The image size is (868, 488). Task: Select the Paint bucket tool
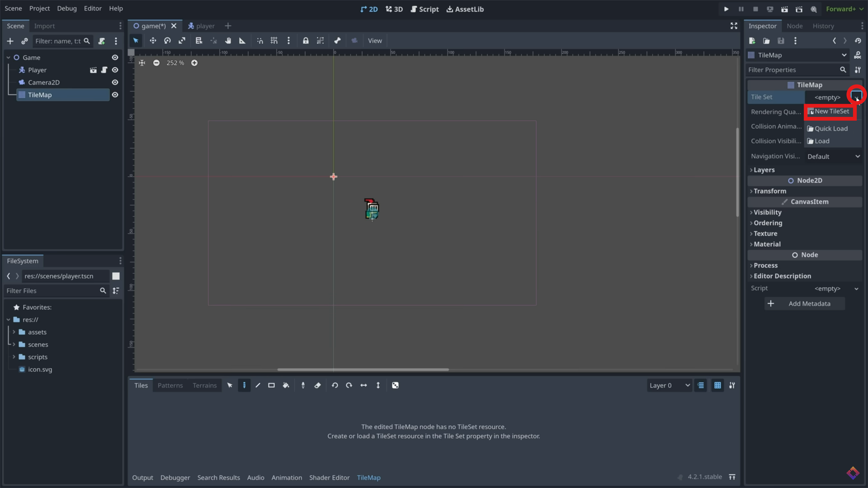(x=286, y=385)
